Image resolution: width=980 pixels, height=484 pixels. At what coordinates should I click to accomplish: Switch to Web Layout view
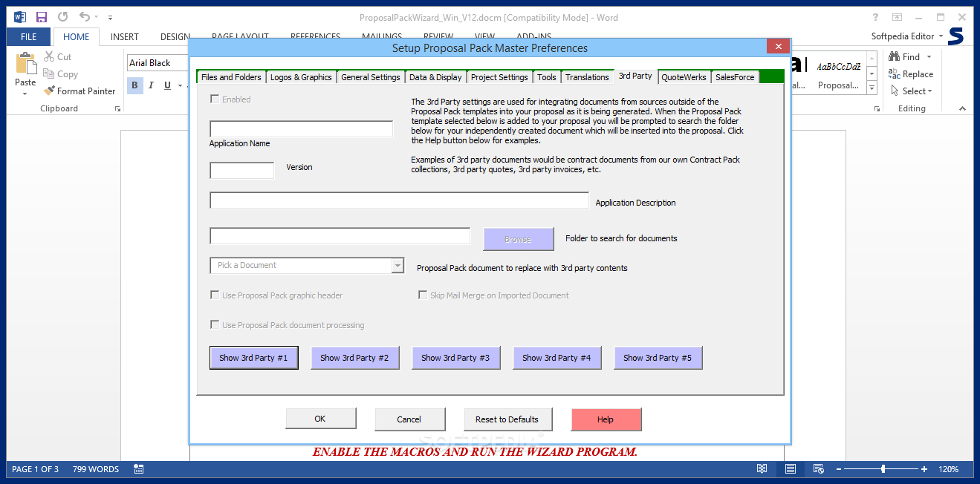click(818, 469)
